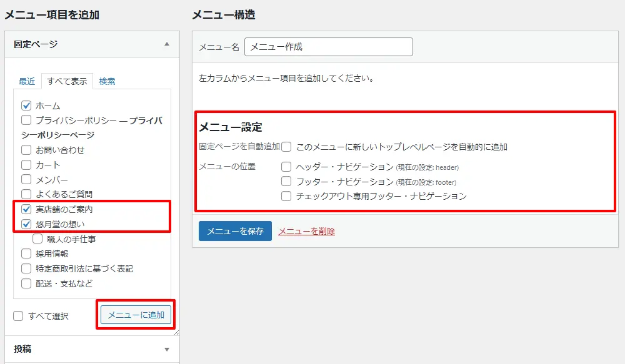
Task: Check the プライバシーポリシー page checkbox
Action: (x=26, y=121)
